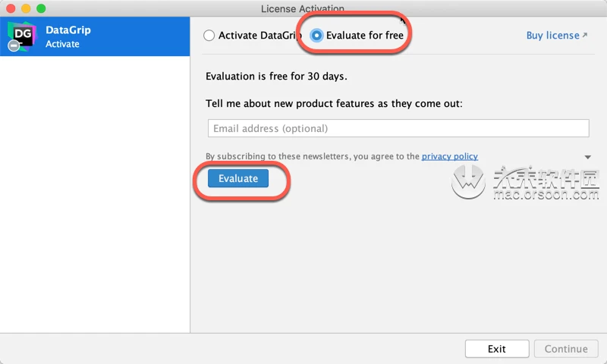Select the Activate DataGrip radio button

point(209,36)
